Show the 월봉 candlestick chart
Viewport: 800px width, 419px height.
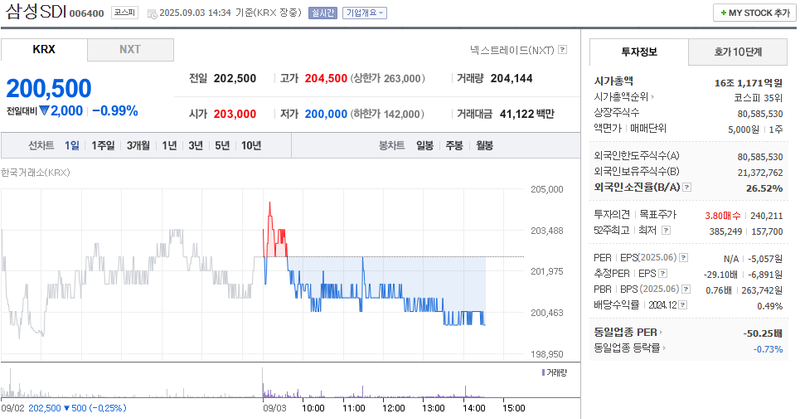pos(484,145)
